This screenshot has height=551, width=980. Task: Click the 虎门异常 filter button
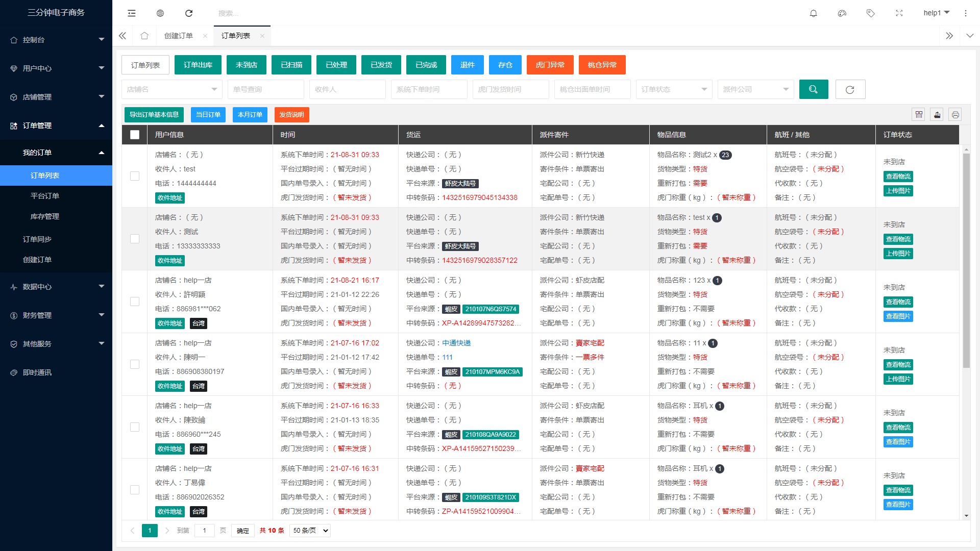[550, 65]
